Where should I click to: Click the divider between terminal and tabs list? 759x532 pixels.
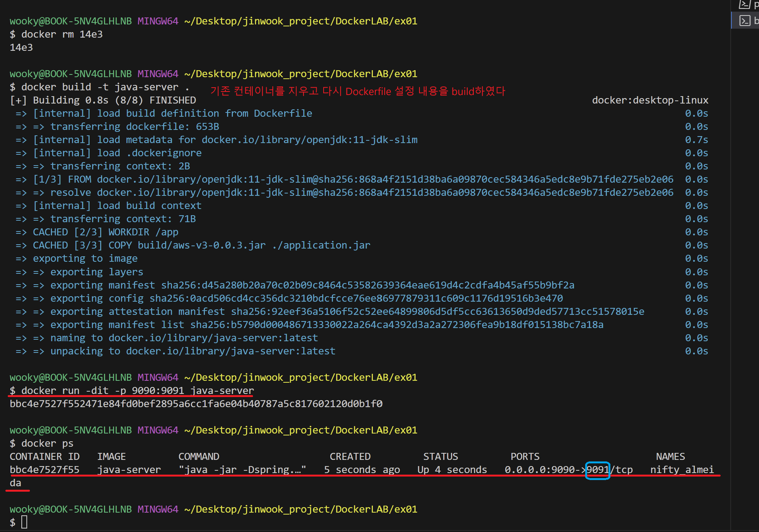[731, 233]
